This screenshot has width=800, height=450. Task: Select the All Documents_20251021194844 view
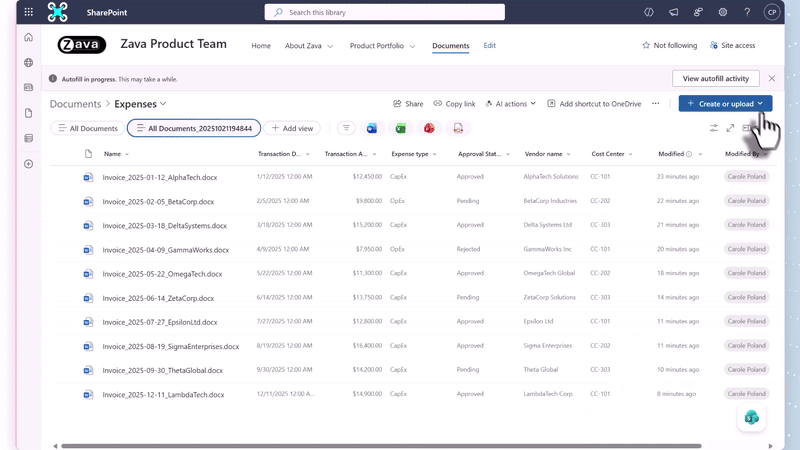click(x=194, y=128)
